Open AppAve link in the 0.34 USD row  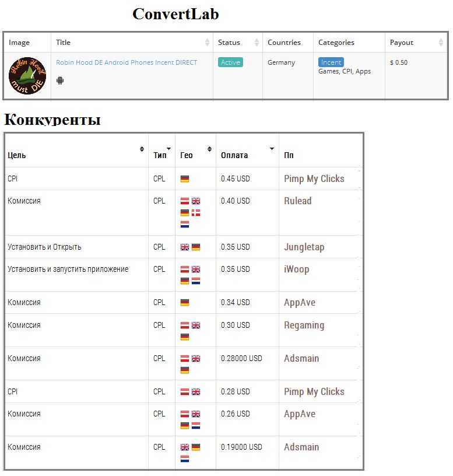[300, 302]
